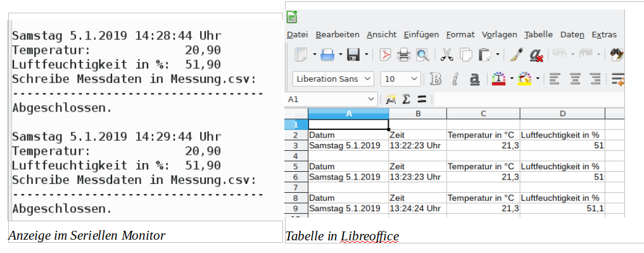This screenshot has width=644, height=253.
Task: Click the Save document icon
Action: tap(353, 55)
